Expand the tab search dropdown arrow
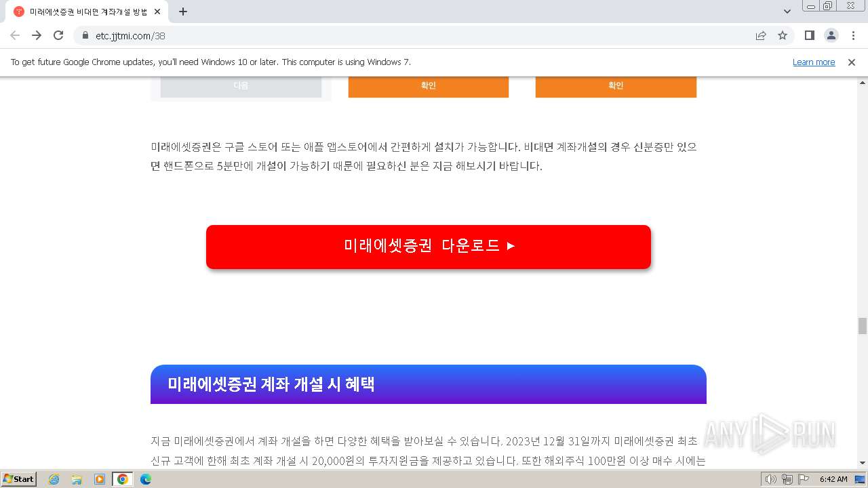The height and width of the screenshot is (488, 868). click(x=787, y=12)
